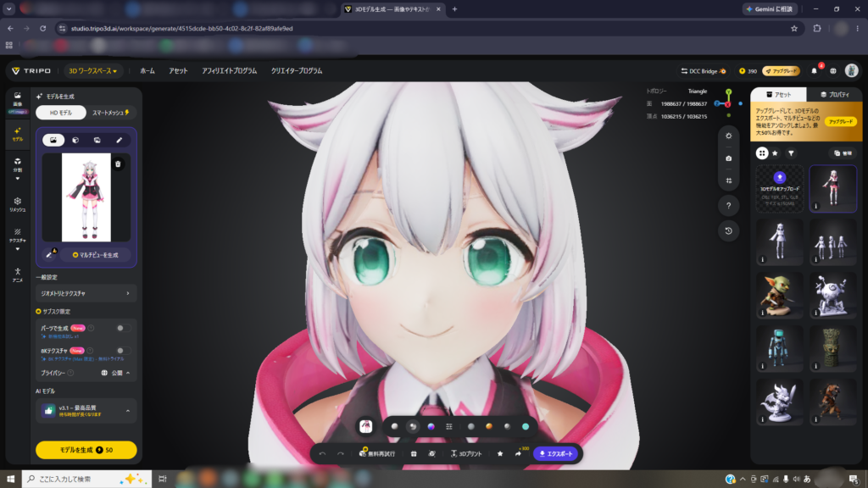This screenshot has height=488, width=868.
Task: Open the 3D ワークスペース dropdown
Action: (92, 71)
